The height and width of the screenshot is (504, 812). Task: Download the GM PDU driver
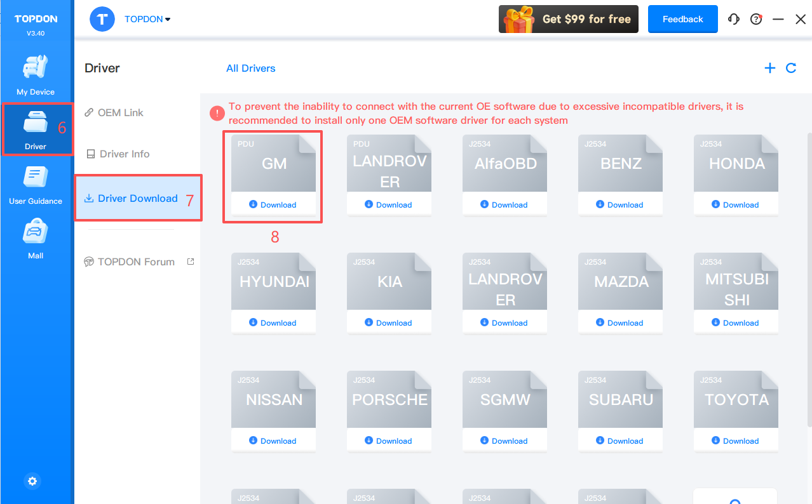click(273, 204)
